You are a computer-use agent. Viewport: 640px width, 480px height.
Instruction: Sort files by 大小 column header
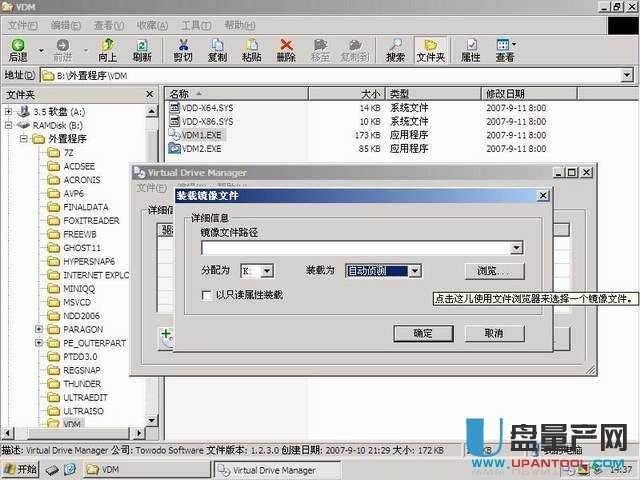[x=346, y=94]
